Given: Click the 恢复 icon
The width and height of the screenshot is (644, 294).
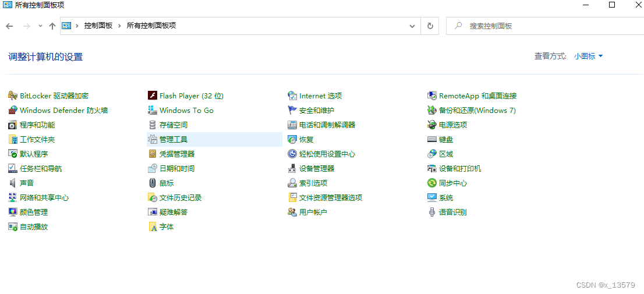Looking at the screenshot, I should click(x=292, y=140).
